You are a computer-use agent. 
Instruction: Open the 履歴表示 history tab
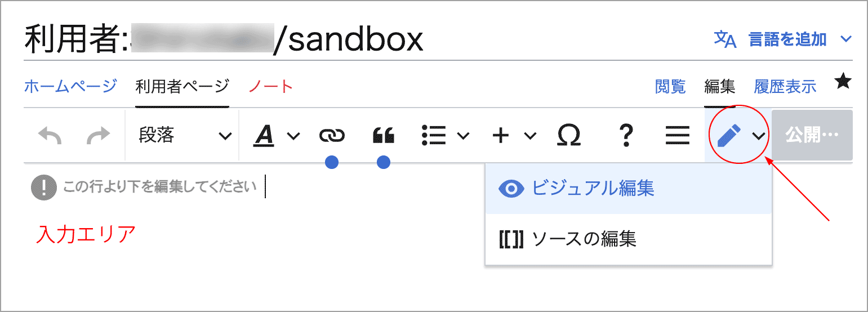click(785, 87)
